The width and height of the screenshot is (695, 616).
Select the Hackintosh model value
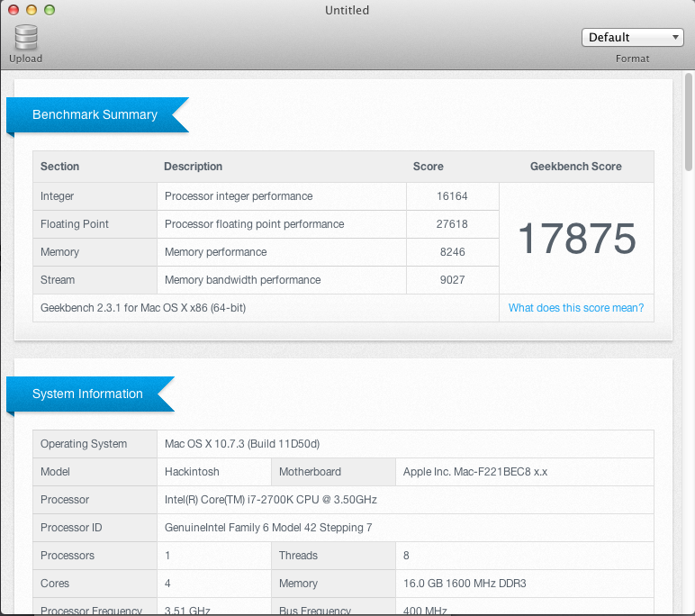click(x=192, y=472)
